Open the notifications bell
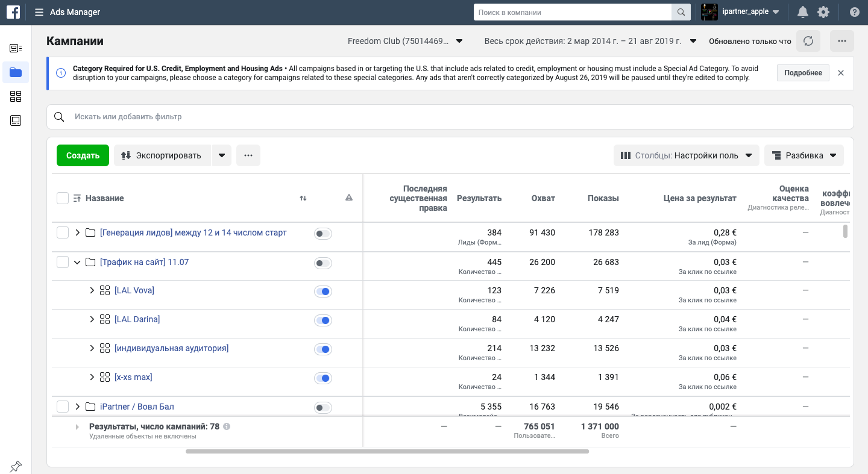This screenshot has height=474, width=868. click(803, 12)
